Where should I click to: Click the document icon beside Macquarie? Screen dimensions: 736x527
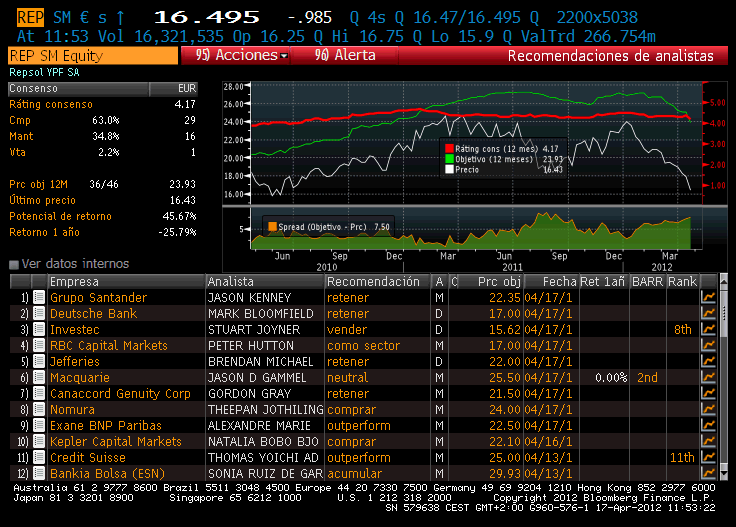(x=39, y=378)
